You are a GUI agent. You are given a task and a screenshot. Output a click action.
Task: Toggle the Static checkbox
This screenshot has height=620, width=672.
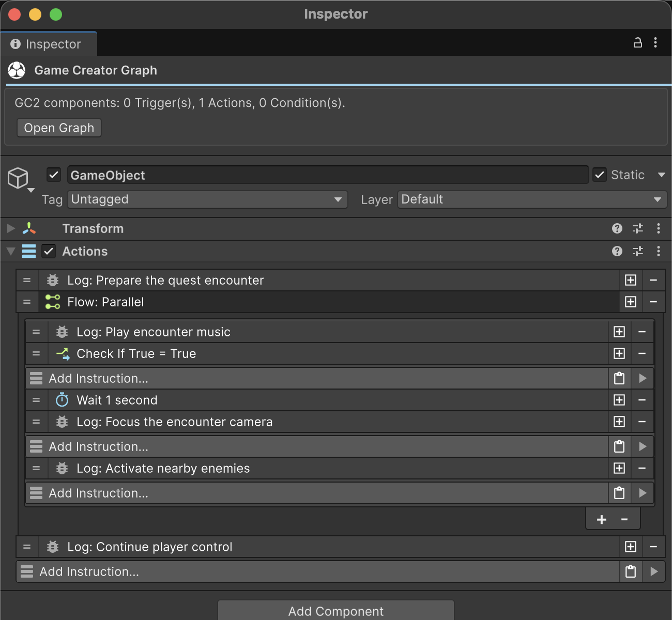click(600, 175)
